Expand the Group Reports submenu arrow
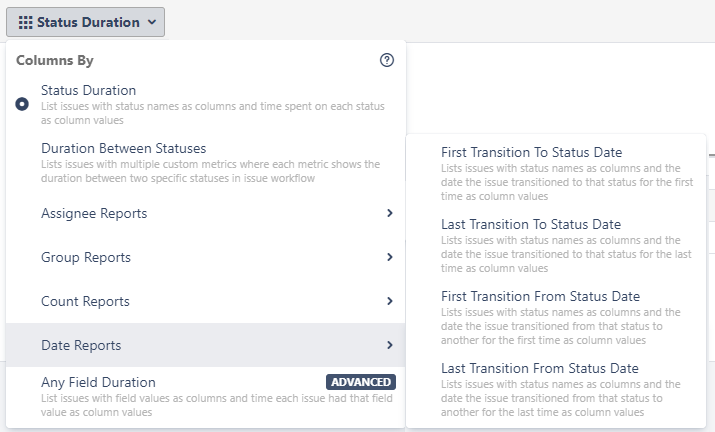The height and width of the screenshot is (432, 715). coord(389,257)
